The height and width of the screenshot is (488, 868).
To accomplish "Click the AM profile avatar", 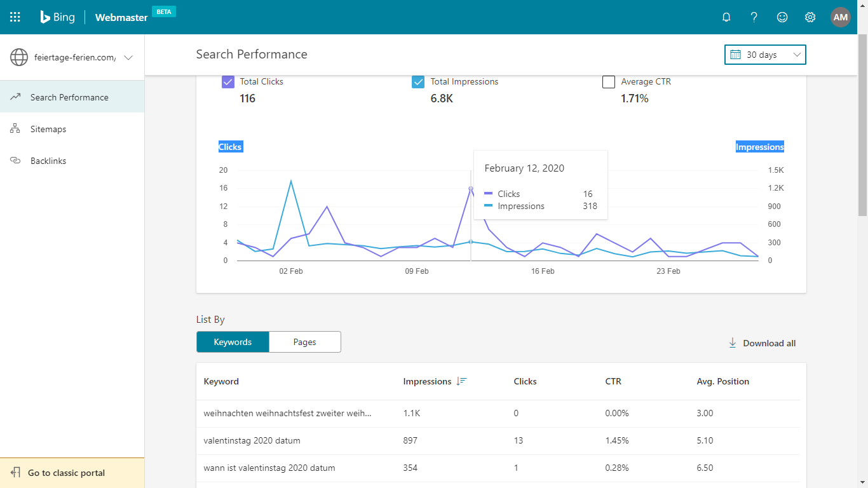I will 841,17.
